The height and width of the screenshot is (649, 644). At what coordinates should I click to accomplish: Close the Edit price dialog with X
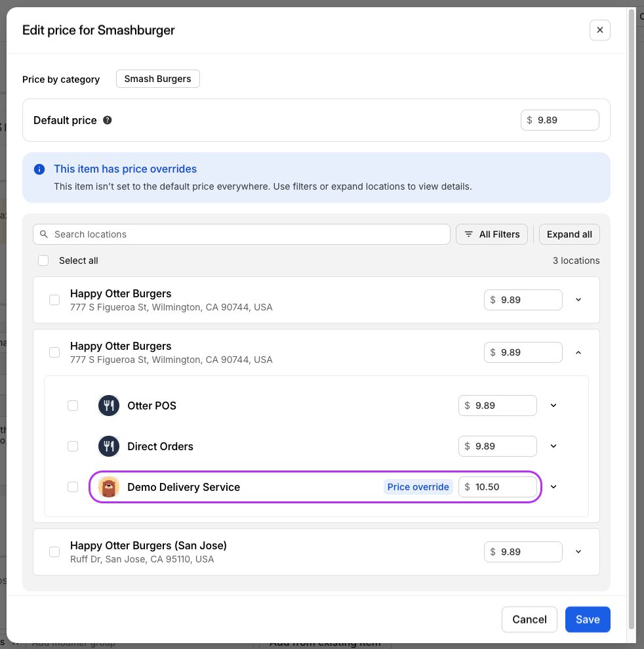(599, 30)
